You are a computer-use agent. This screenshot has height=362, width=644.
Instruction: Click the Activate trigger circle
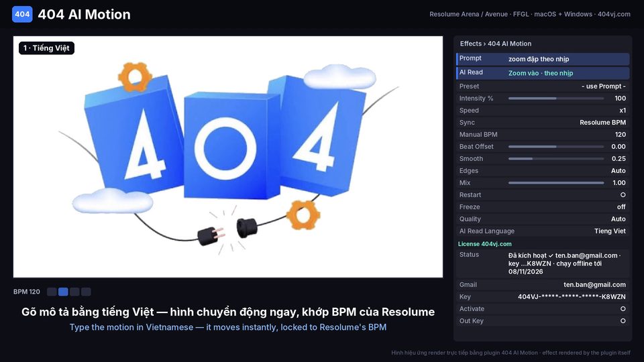click(623, 308)
